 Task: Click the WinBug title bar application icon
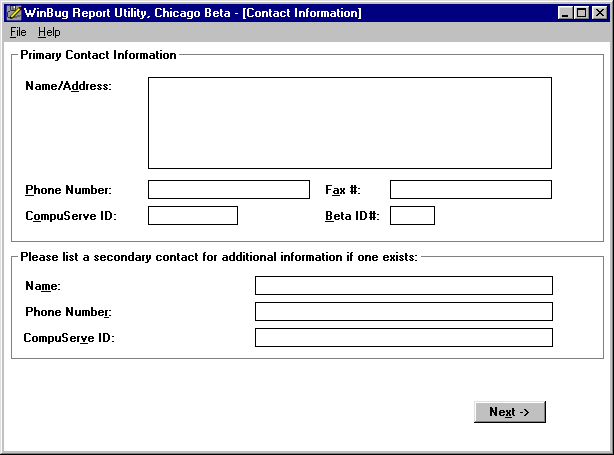14,13
